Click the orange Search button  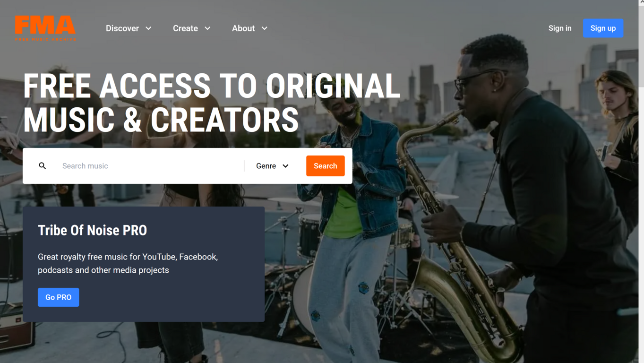[326, 166]
